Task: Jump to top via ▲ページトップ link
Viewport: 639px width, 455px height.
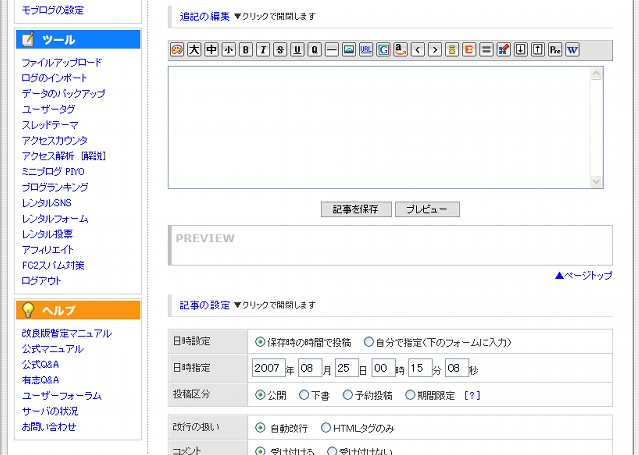Action: (x=584, y=276)
